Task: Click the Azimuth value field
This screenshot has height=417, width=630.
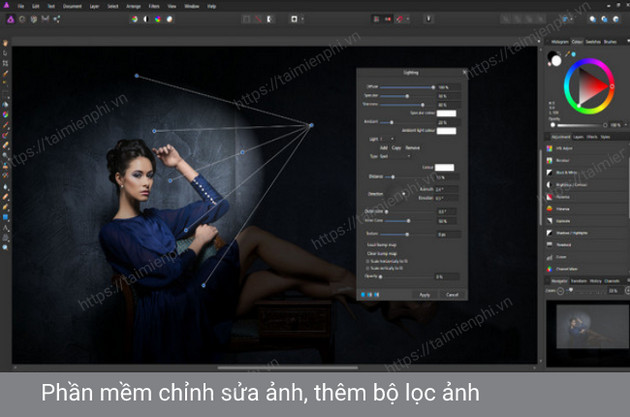Action: (x=446, y=189)
